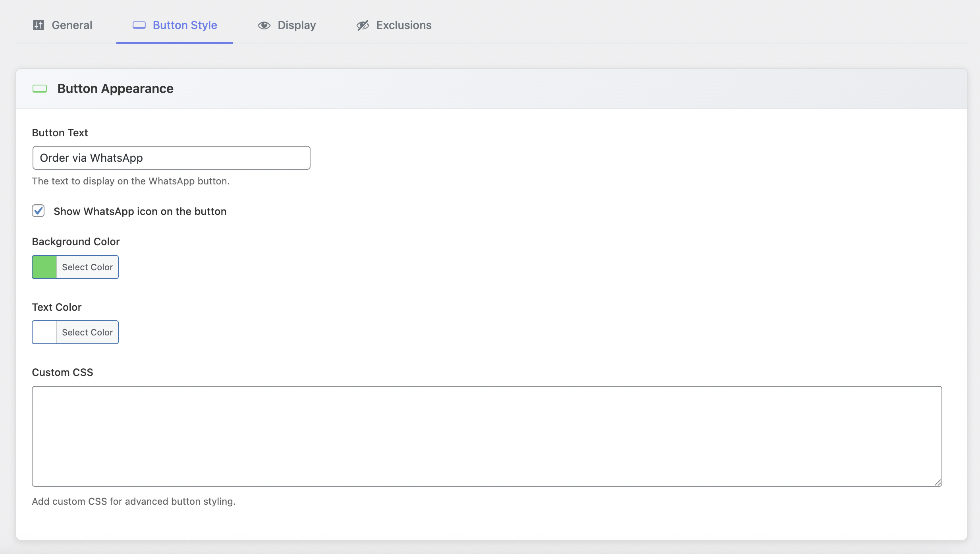
Task: Click the Custom CSS field label
Action: pyautogui.click(x=62, y=372)
